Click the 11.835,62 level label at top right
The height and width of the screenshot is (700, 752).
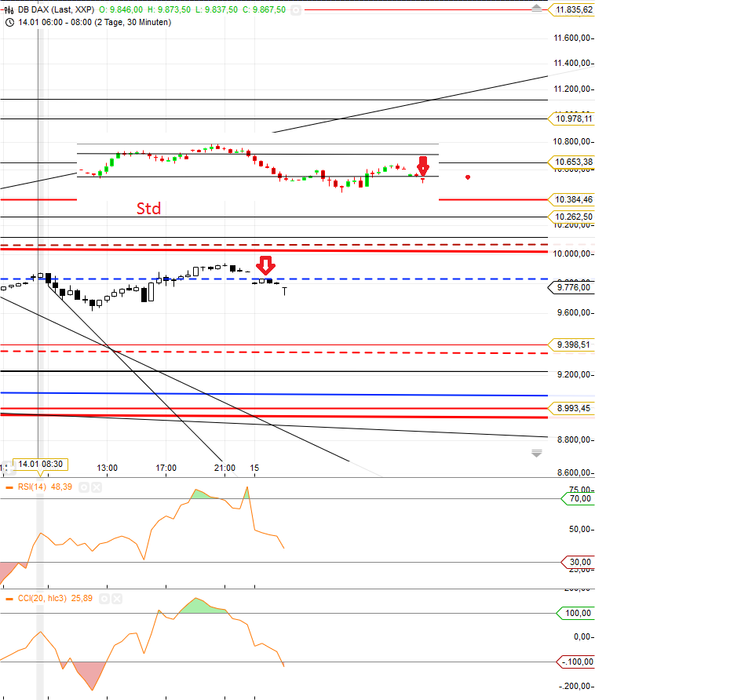[x=572, y=10]
